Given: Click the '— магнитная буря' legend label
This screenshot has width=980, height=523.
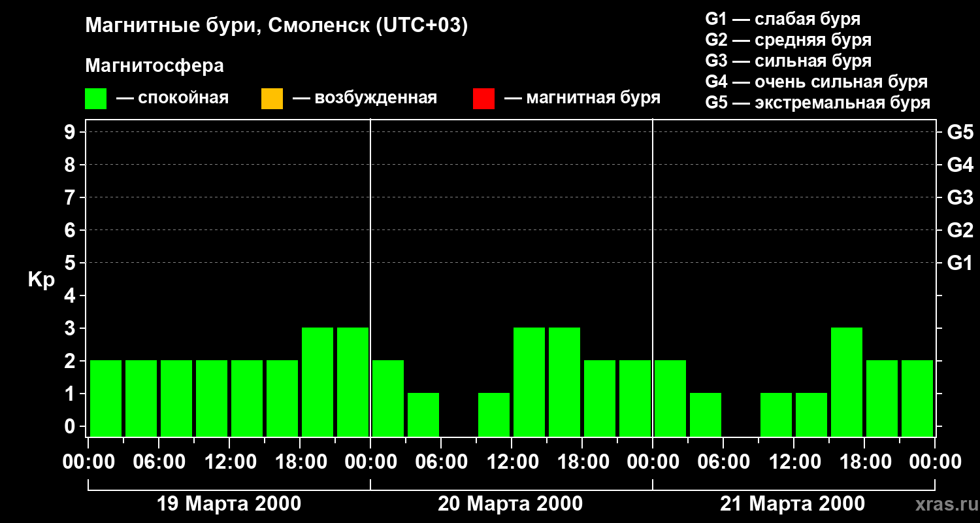Looking at the screenshot, I should [582, 98].
